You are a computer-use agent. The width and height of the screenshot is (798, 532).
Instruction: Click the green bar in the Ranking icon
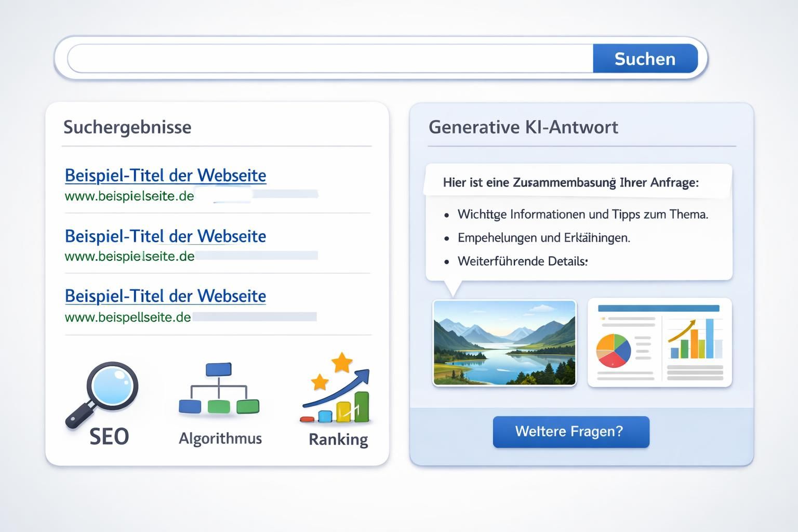click(x=362, y=407)
